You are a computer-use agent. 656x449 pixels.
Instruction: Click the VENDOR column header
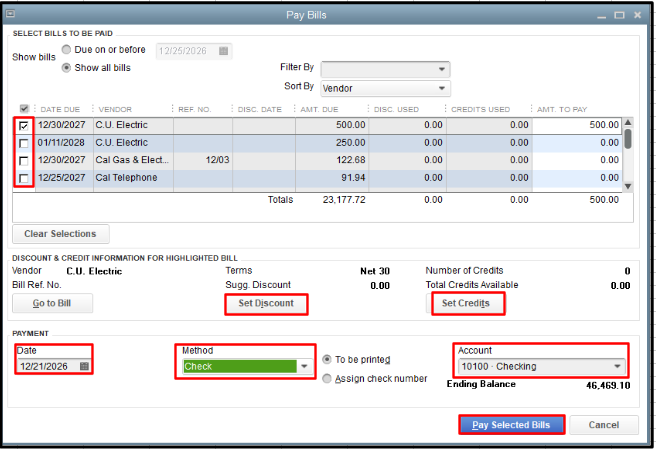click(x=115, y=110)
